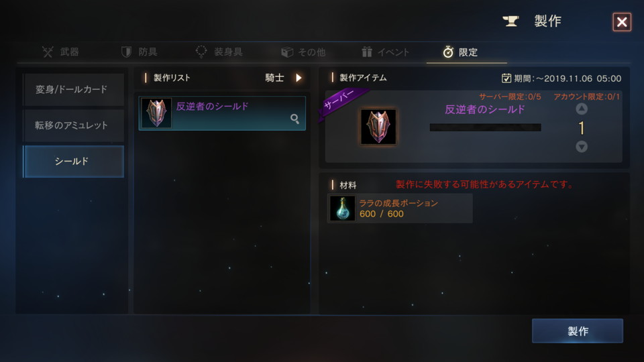Expand the 騎士 class selector arrow

[299, 78]
